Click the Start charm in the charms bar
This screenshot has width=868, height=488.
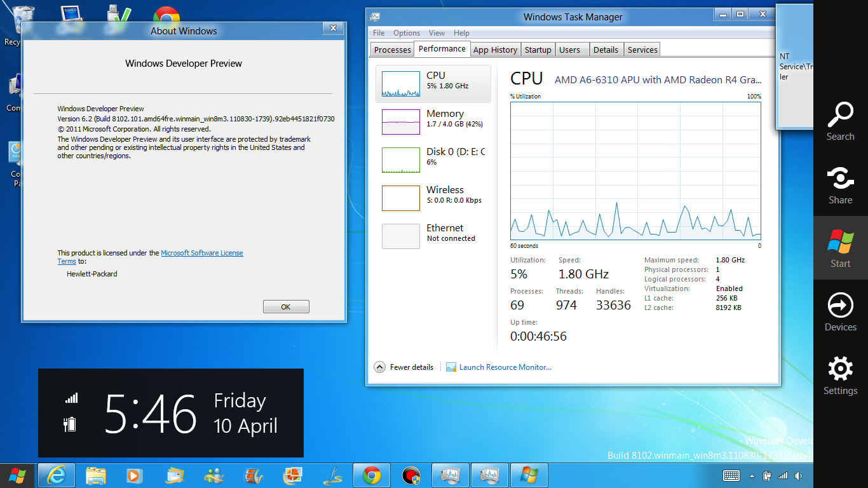pyautogui.click(x=840, y=248)
